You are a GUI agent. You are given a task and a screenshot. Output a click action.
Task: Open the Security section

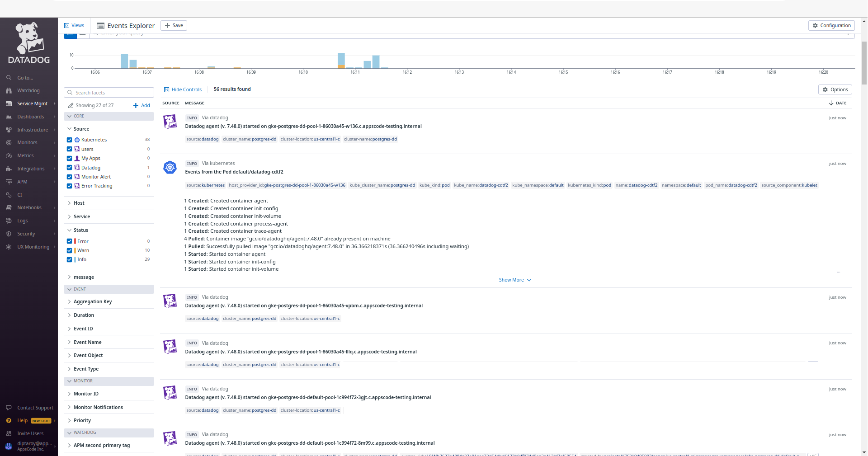click(27, 234)
